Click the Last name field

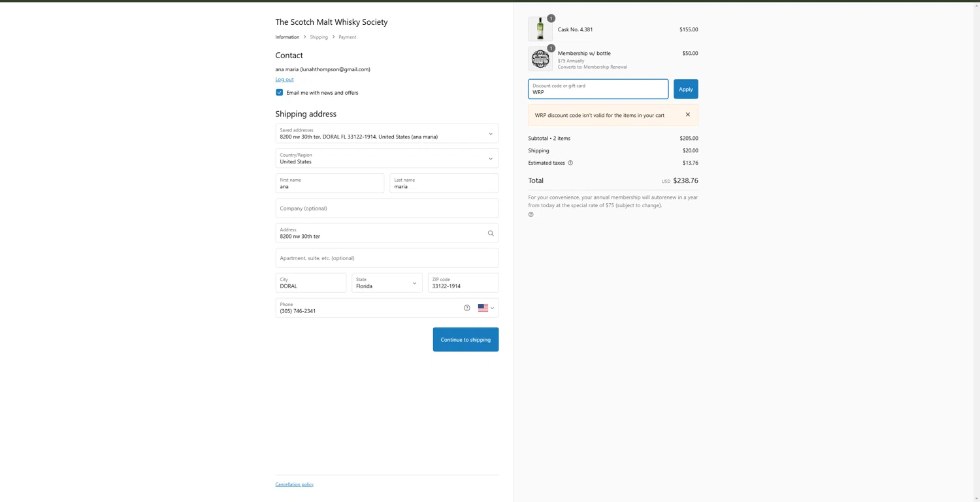click(x=444, y=183)
